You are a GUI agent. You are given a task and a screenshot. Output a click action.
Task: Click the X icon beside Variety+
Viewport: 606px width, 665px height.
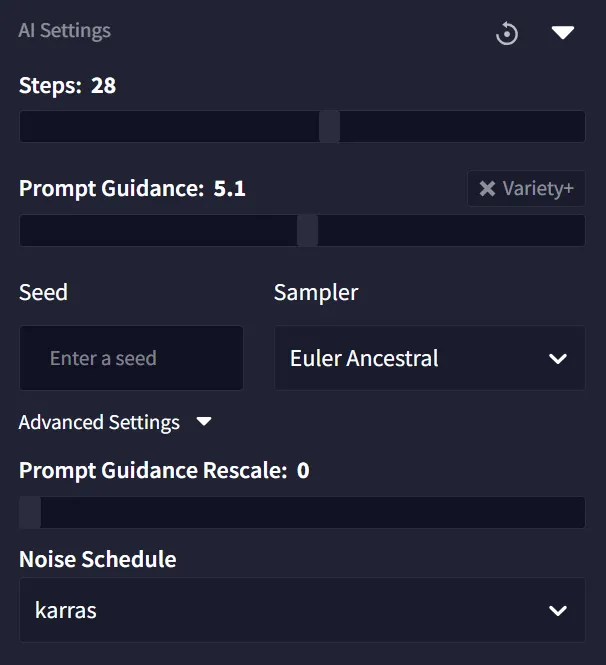click(487, 188)
